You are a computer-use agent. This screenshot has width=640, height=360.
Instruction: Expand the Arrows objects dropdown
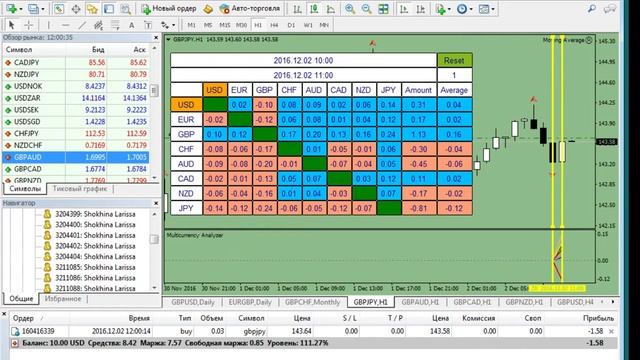coord(173,25)
